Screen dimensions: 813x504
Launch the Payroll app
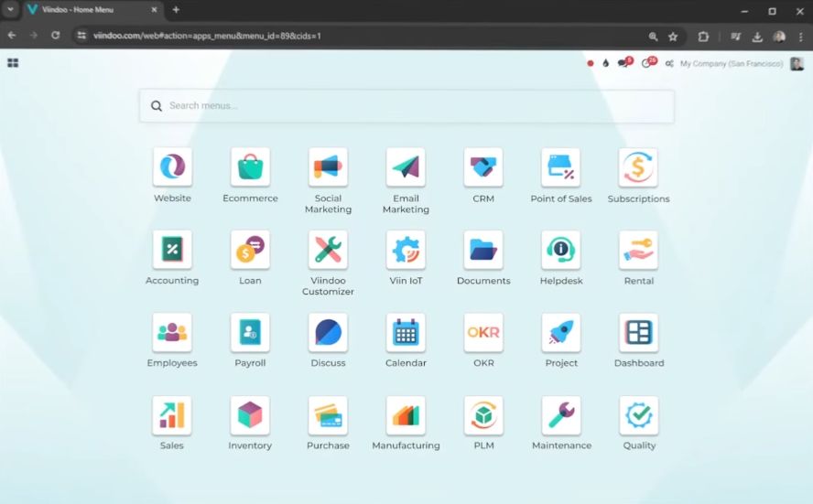point(251,332)
